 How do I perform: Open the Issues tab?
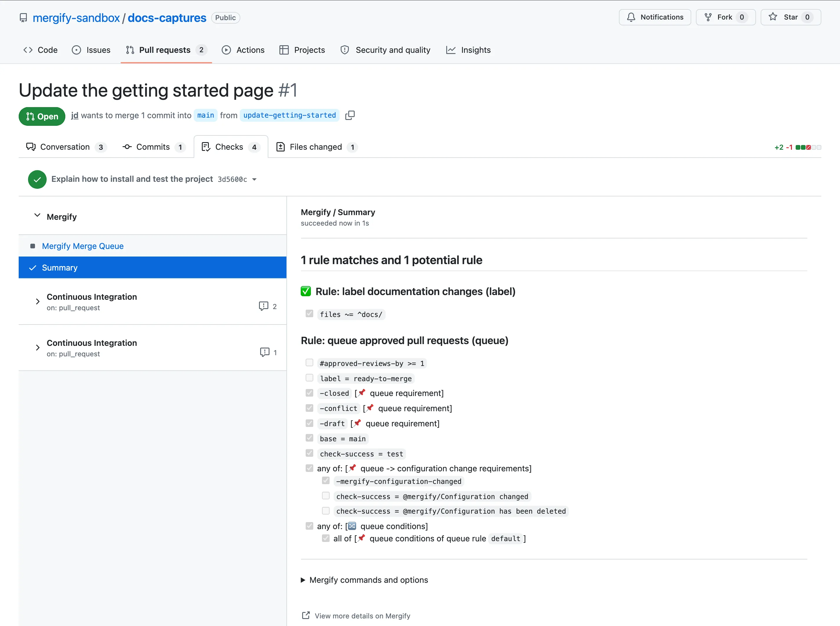pyautogui.click(x=91, y=50)
